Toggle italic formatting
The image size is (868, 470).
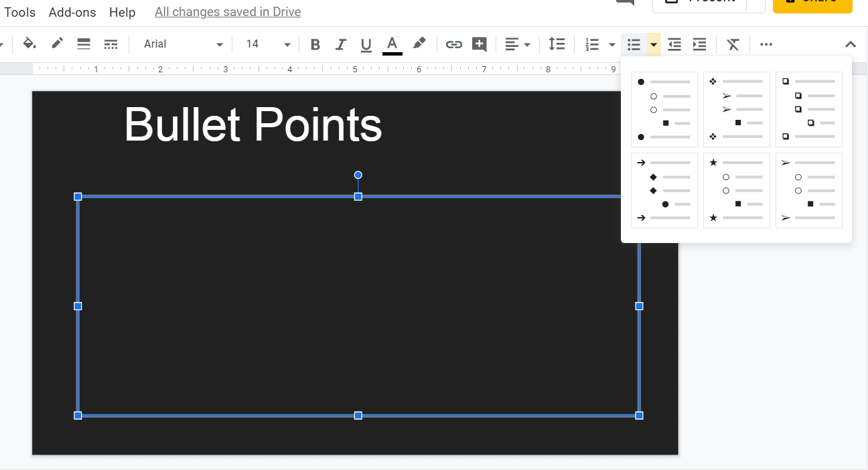point(341,44)
